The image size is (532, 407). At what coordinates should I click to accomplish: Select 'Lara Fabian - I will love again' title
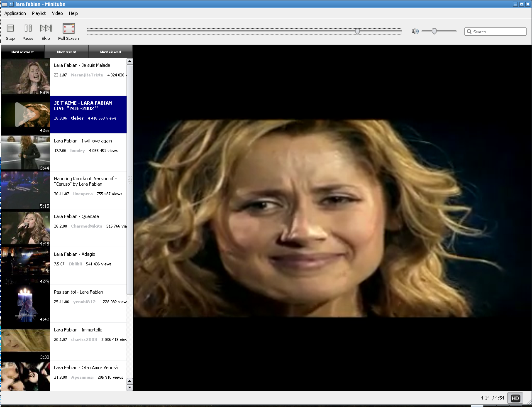(x=83, y=141)
